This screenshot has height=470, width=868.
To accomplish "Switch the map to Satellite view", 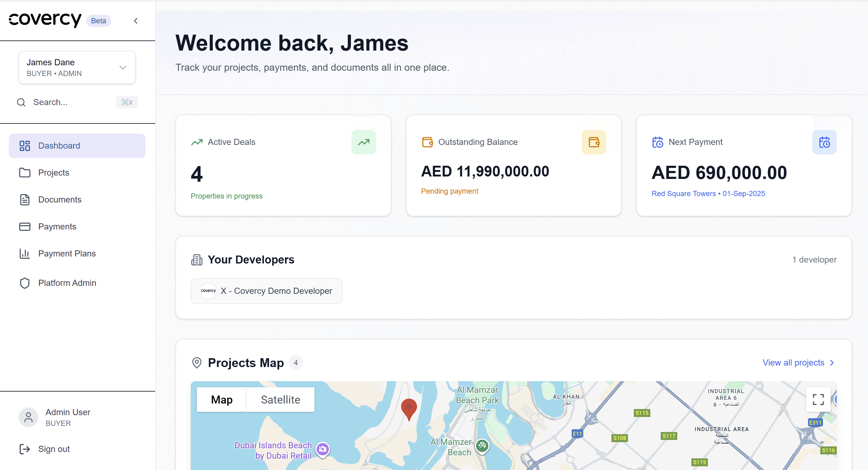I will point(280,399).
